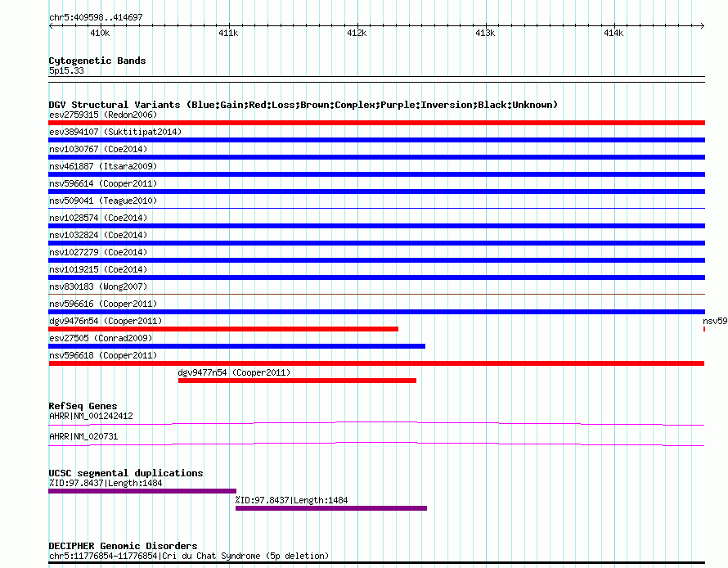This screenshot has width=728, height=568.
Task: Click the first %ID:97.8437|Length:1484 purple bar
Action: tap(142, 491)
